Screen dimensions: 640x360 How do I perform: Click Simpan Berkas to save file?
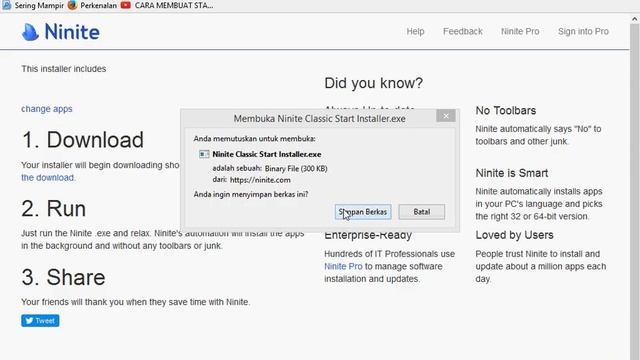click(x=363, y=212)
